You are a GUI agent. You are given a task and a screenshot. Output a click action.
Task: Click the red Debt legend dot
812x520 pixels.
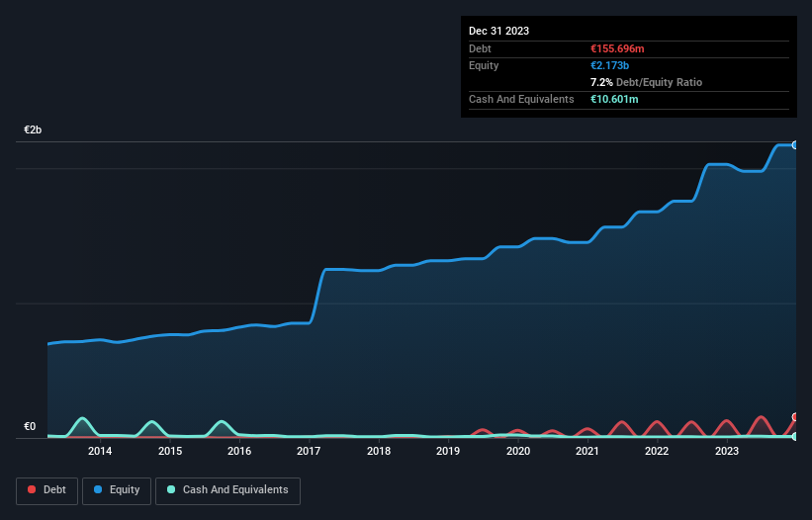click(32, 489)
